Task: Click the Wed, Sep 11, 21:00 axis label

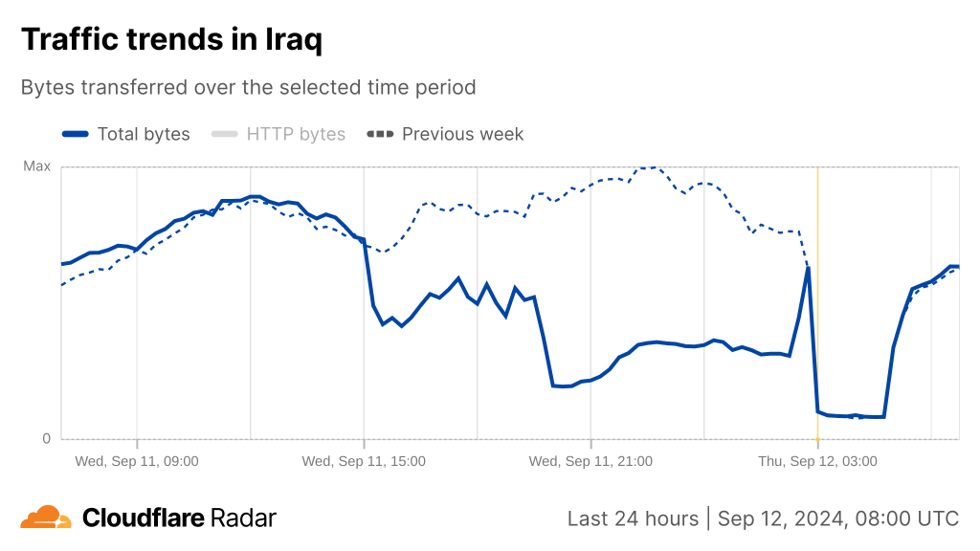Action: (x=590, y=461)
